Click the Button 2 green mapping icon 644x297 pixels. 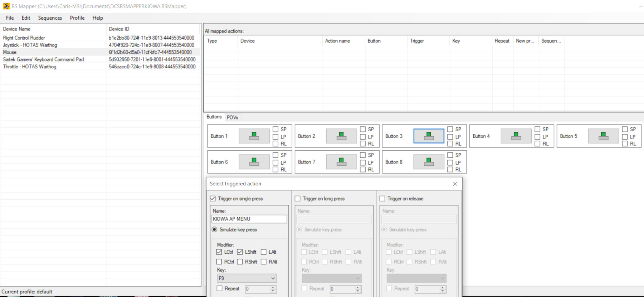click(341, 136)
